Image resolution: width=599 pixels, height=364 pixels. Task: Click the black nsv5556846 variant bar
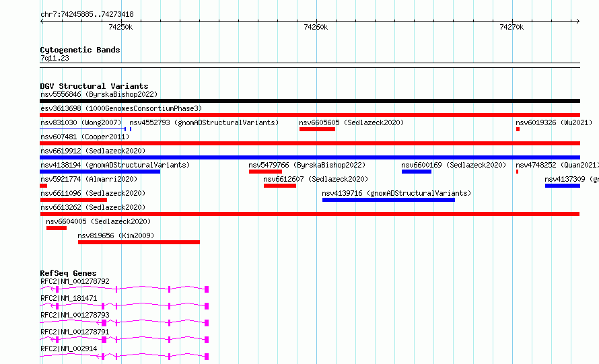coord(310,101)
